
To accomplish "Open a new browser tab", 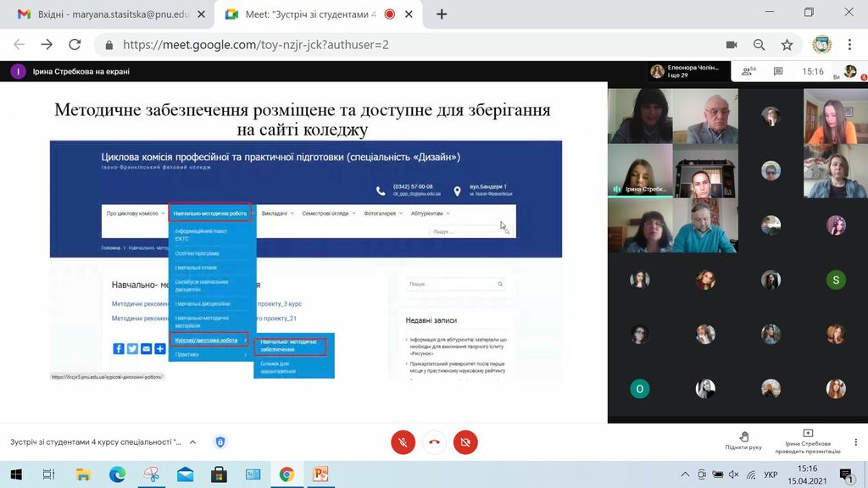I will tap(442, 14).
